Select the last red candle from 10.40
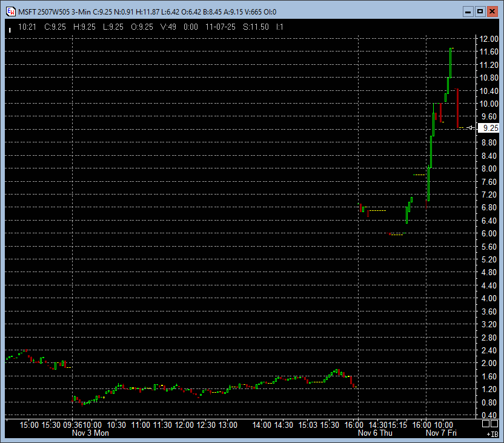The image size is (504, 443). click(457, 108)
